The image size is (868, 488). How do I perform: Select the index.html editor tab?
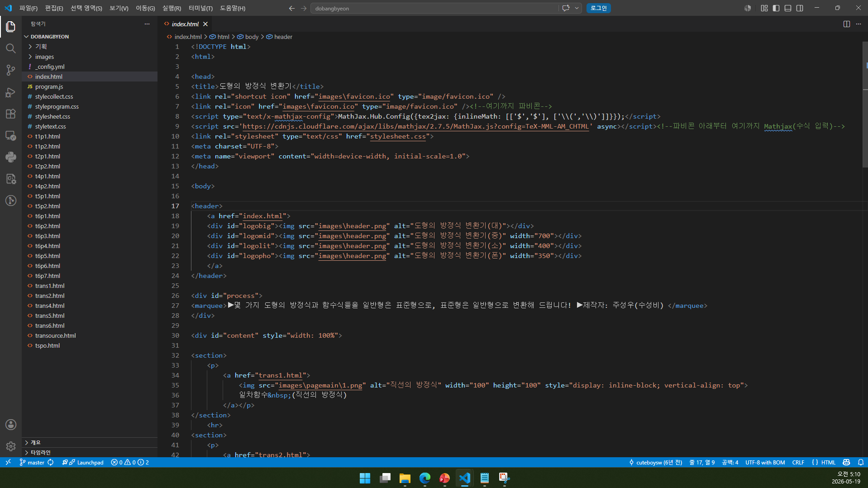pos(185,24)
